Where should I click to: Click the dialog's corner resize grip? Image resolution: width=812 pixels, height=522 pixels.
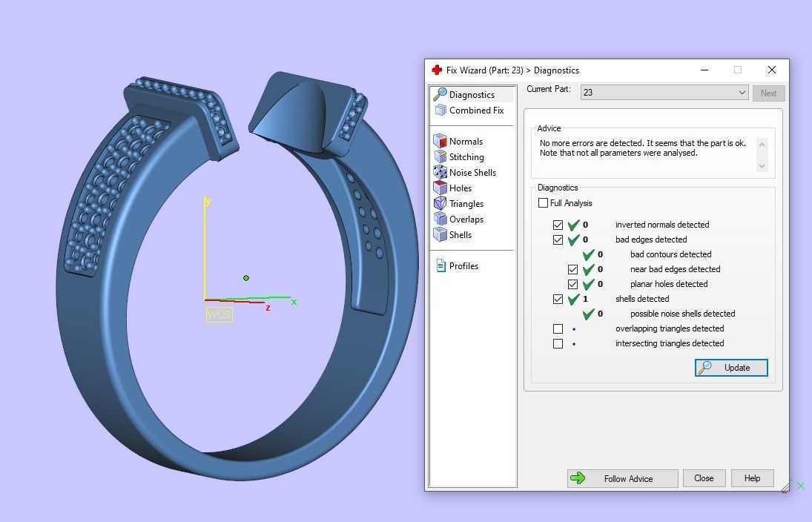click(x=785, y=487)
